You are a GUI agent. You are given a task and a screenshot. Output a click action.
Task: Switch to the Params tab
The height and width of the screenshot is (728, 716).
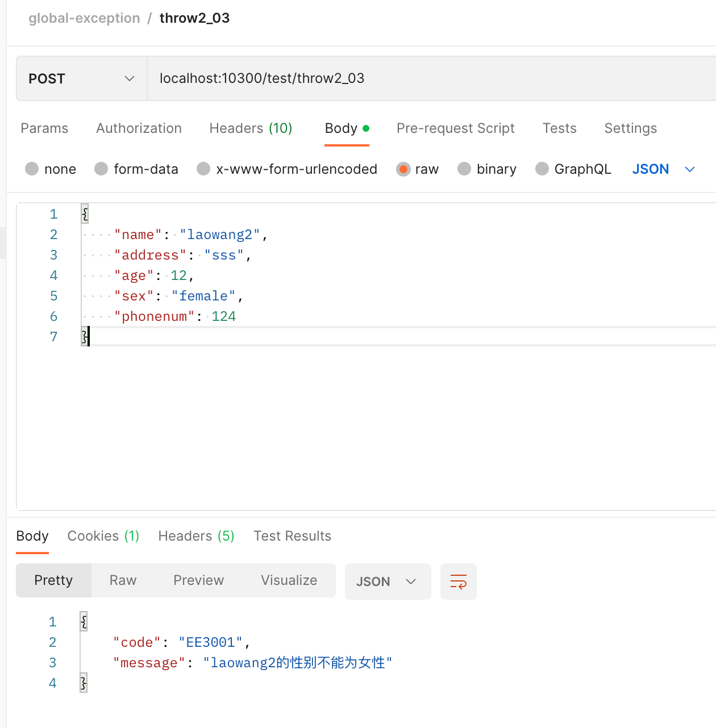click(44, 128)
